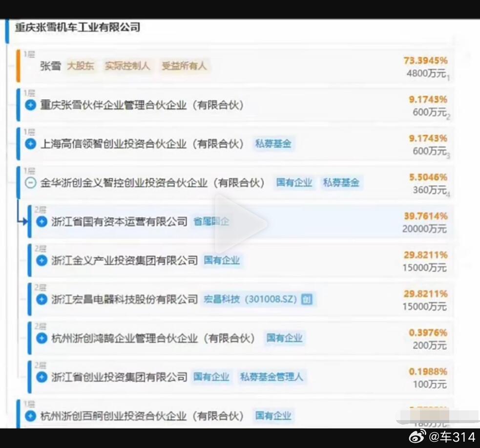The height and width of the screenshot is (448, 480).
Task: Open 重庆张雪伙伴企业管理合伙企业 company link
Action: (142, 105)
